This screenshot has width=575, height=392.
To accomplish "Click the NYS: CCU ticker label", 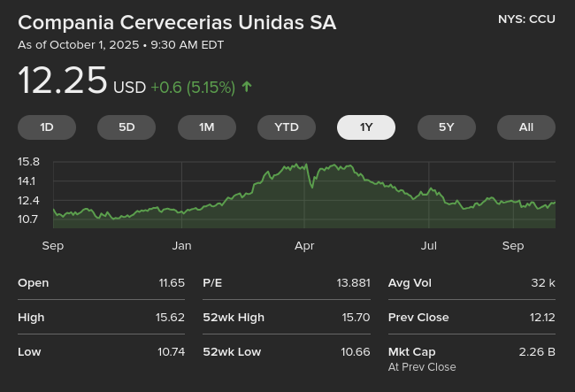I will pos(526,19).
